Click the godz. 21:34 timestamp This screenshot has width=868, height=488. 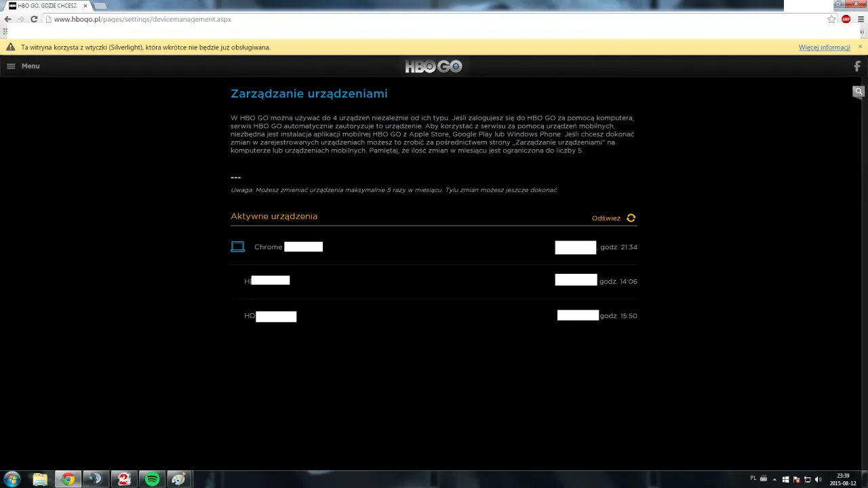pos(618,247)
